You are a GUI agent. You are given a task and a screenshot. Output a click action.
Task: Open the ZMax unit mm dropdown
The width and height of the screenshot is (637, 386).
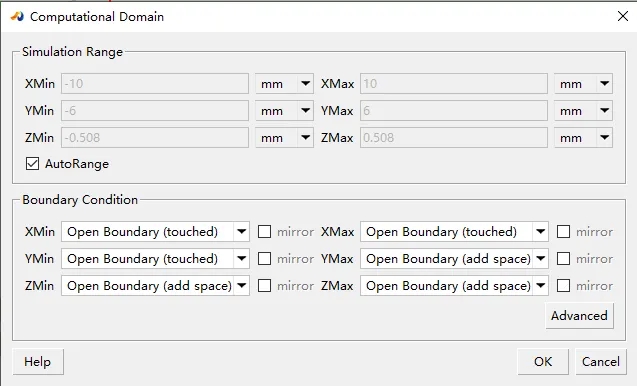(x=583, y=138)
